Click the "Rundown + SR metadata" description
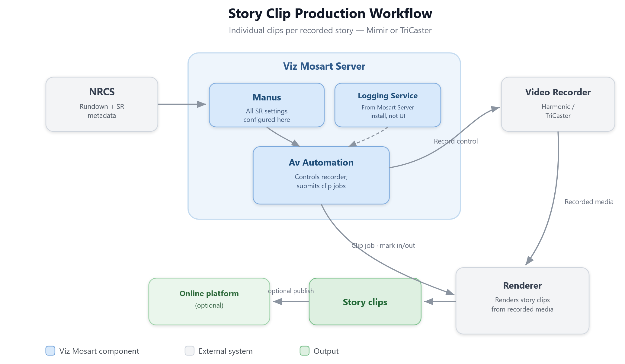This screenshot has height=364, width=625. click(102, 111)
